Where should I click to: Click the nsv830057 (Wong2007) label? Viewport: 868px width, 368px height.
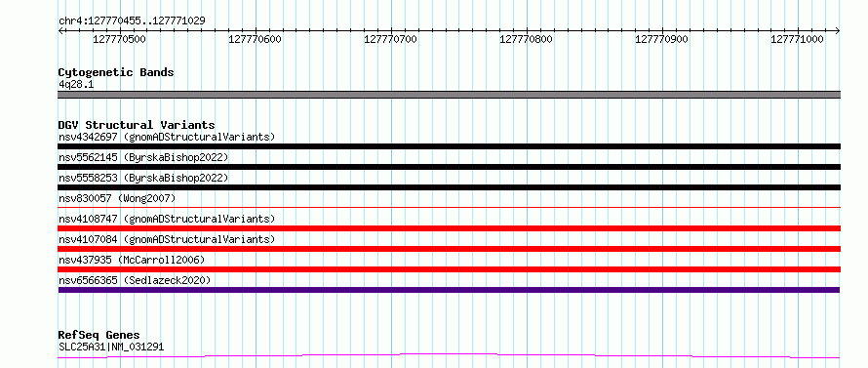click(117, 198)
